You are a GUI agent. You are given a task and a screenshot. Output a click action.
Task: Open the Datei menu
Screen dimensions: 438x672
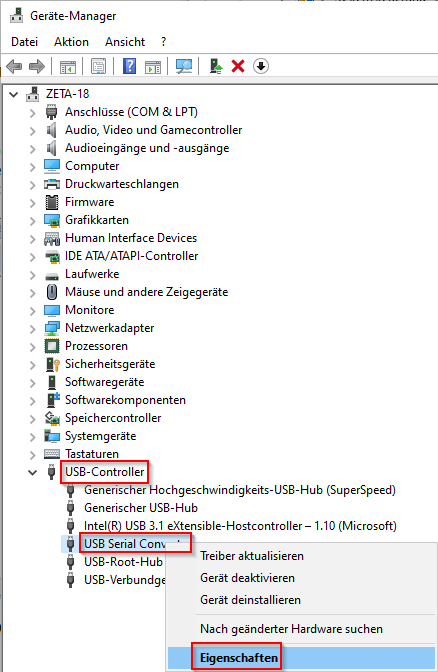24,42
